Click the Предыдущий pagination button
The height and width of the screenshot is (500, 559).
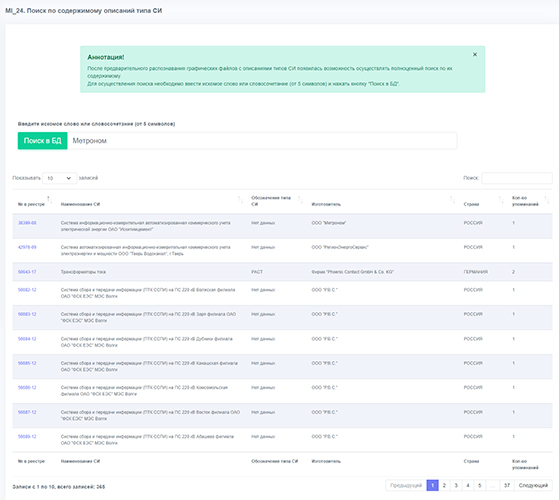click(406, 485)
